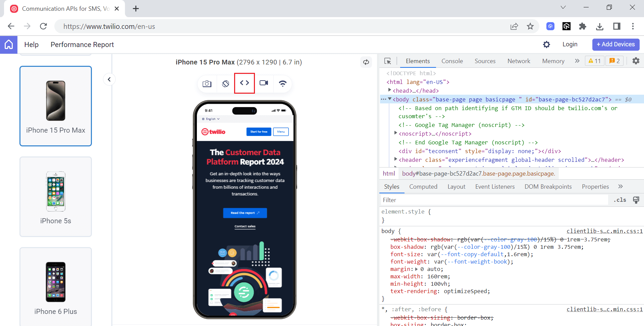Click the home icon in the app bar
The width and height of the screenshot is (644, 326).
tap(9, 45)
